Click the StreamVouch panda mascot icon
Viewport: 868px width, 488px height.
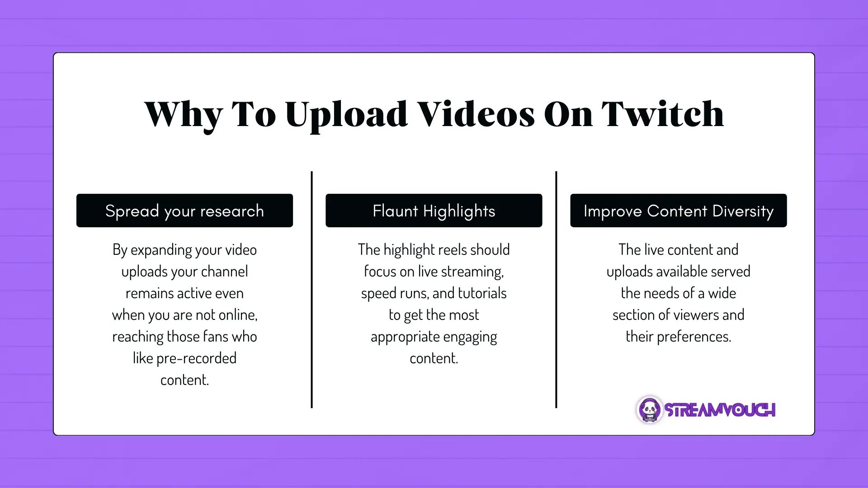point(648,409)
